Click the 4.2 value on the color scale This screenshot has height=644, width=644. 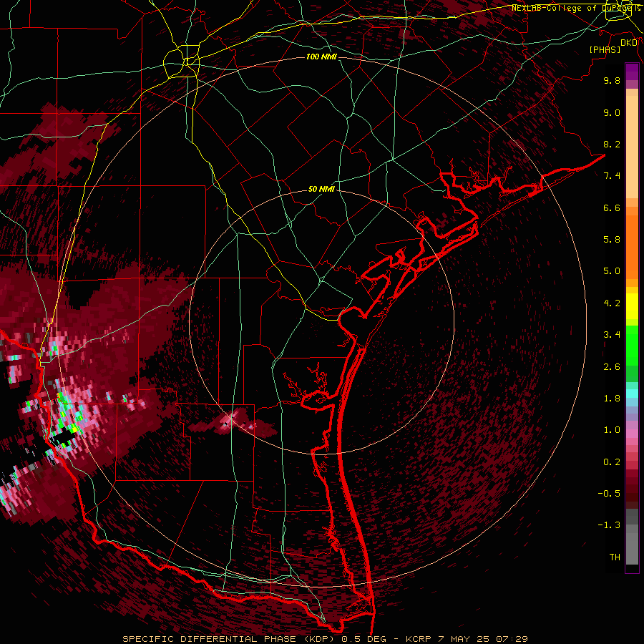[x=612, y=303]
